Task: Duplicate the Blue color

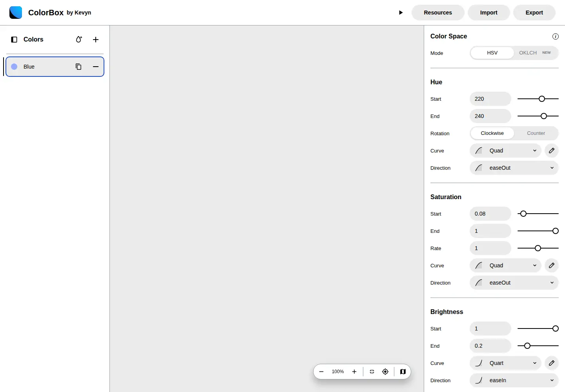Action: tap(78, 67)
